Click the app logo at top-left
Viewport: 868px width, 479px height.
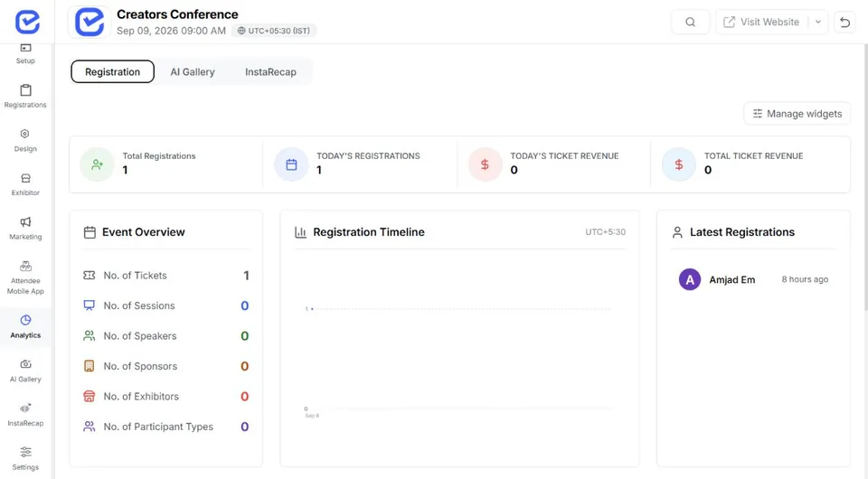pos(27,22)
